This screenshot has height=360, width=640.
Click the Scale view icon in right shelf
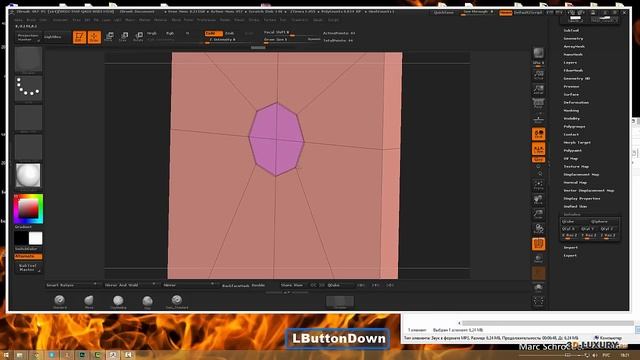click(538, 214)
